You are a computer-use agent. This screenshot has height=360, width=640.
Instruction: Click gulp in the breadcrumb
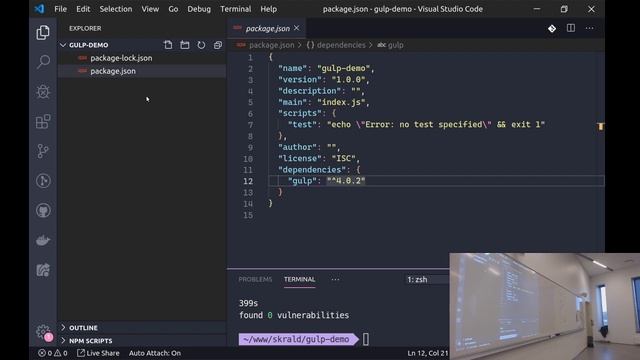396,45
